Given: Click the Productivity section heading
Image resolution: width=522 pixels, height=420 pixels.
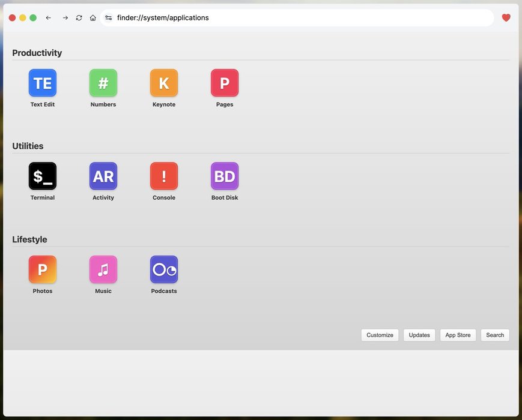Looking at the screenshot, I should (x=37, y=53).
